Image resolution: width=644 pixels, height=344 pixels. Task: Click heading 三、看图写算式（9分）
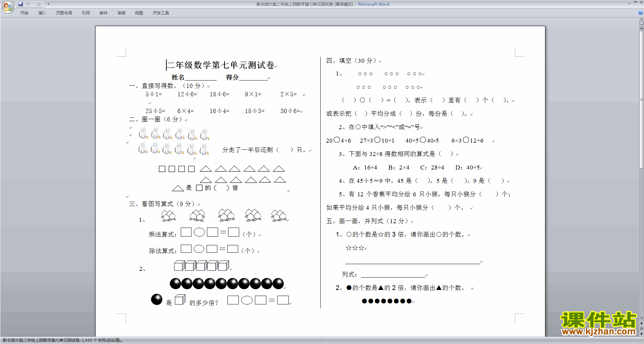click(162, 204)
